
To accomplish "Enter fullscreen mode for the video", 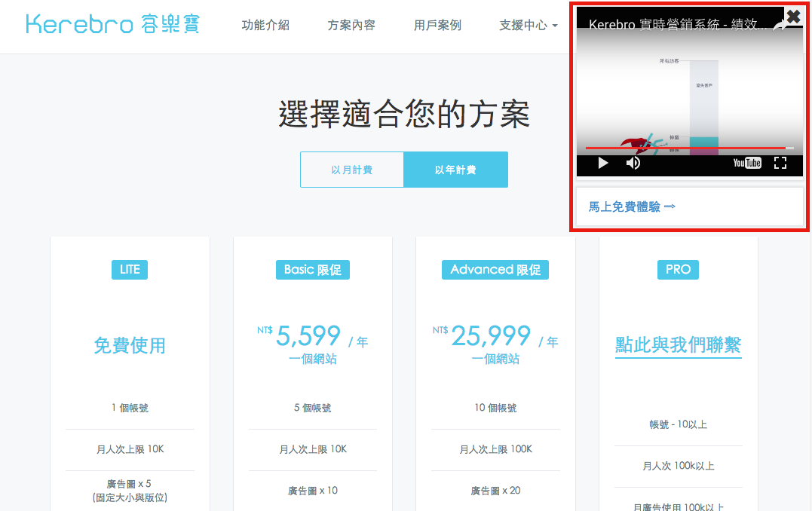I will (780, 163).
